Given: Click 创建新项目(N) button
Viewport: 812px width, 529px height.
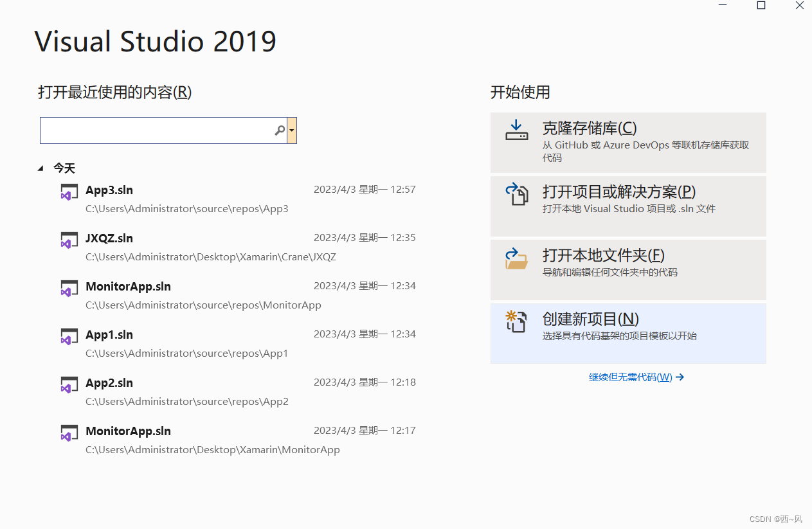Looking at the screenshot, I should (628, 334).
